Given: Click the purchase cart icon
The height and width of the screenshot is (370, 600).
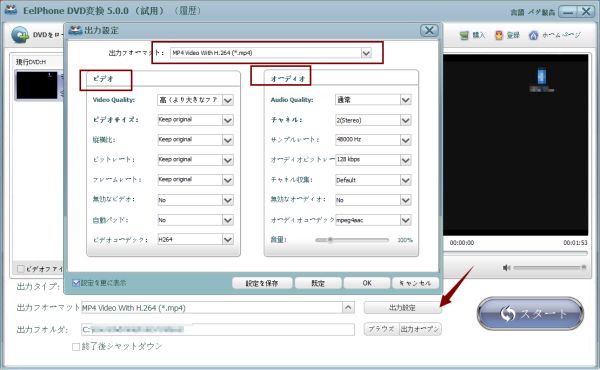Looking at the screenshot, I should pos(464,36).
